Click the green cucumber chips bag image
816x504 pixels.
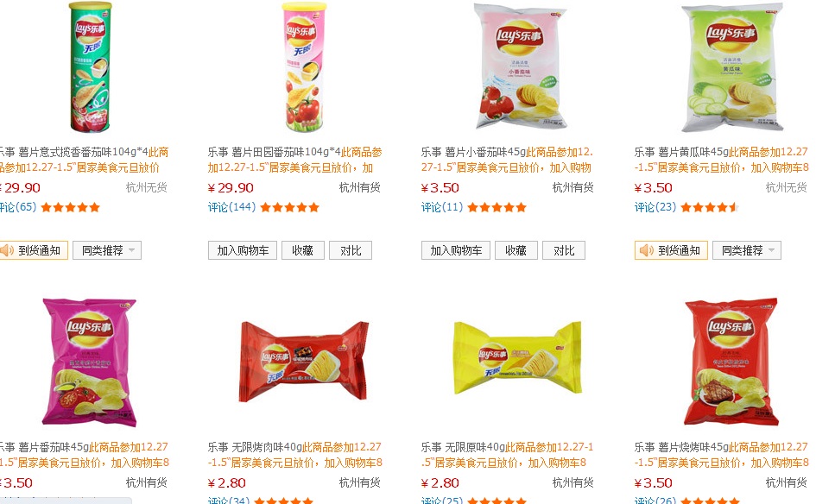pos(731,67)
